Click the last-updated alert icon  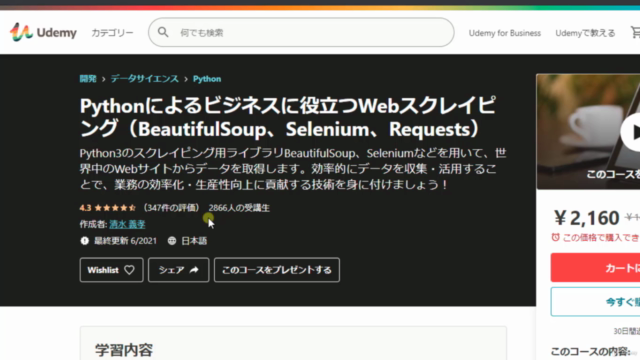(x=84, y=241)
